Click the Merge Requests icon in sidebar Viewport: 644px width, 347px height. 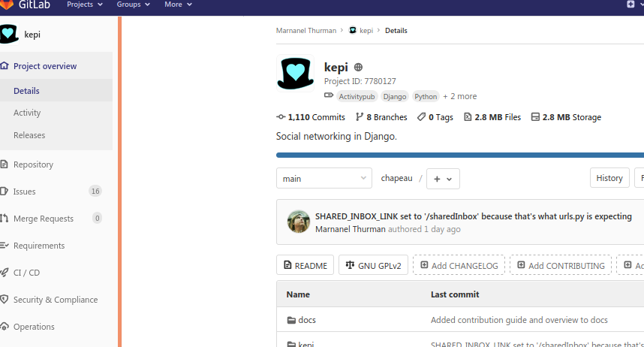[4, 219]
